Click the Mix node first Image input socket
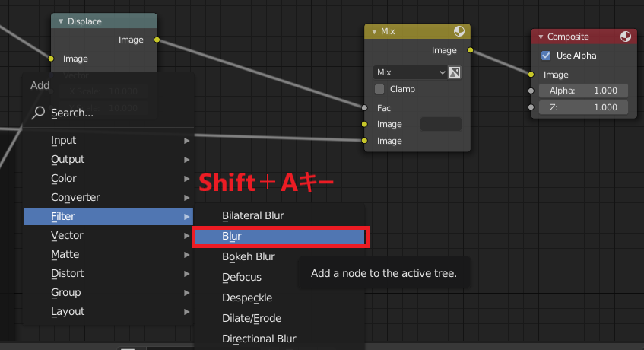 tap(364, 124)
